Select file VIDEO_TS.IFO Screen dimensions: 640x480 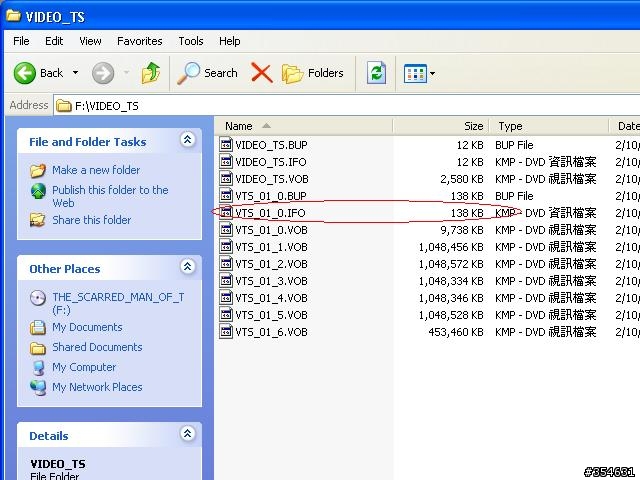click(x=271, y=162)
